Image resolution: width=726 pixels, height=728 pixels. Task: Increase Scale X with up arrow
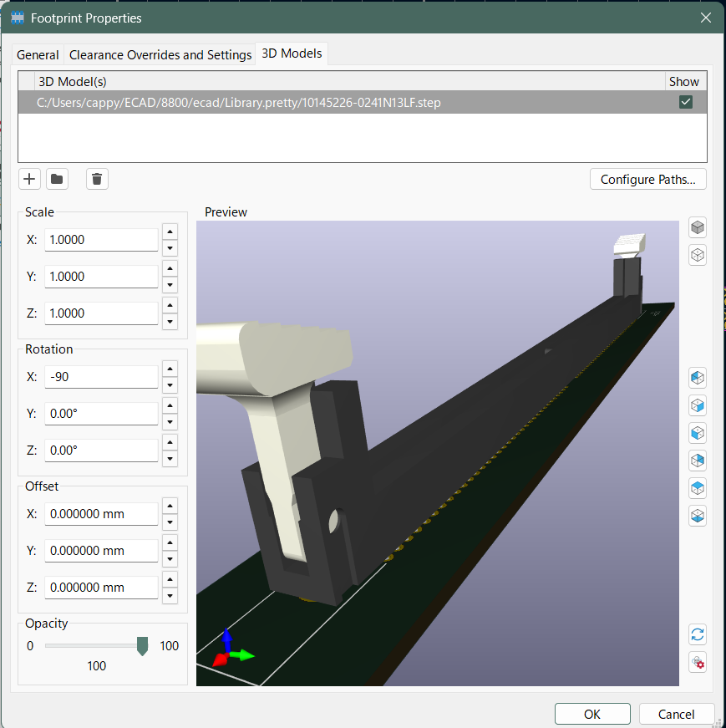coord(170,232)
